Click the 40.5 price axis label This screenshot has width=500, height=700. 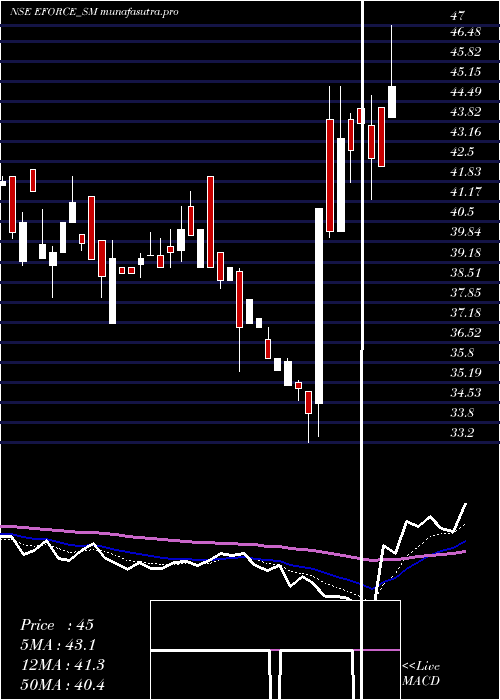pyautogui.click(x=462, y=212)
